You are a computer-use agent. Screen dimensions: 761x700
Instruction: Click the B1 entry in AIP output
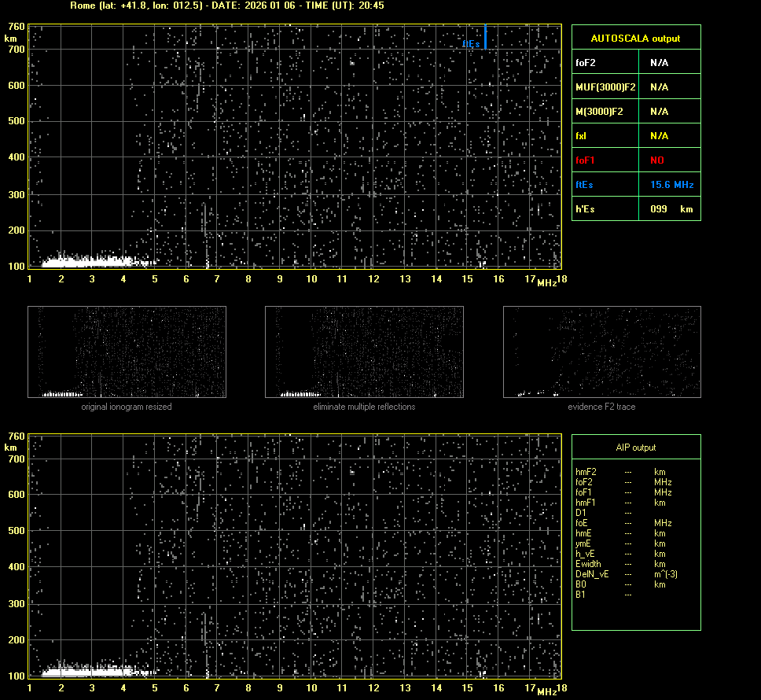[580, 595]
